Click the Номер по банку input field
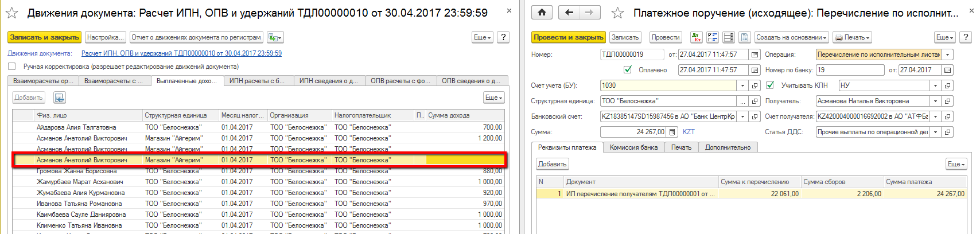 point(850,70)
